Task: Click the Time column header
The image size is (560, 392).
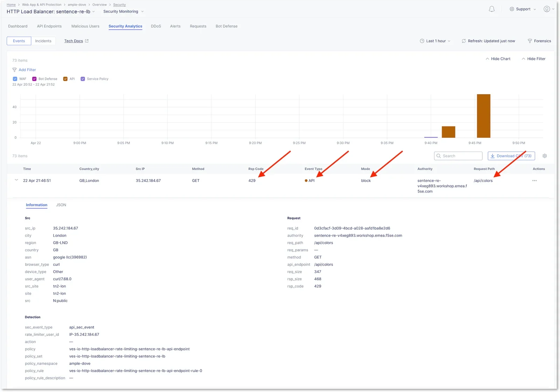Action: [27, 169]
